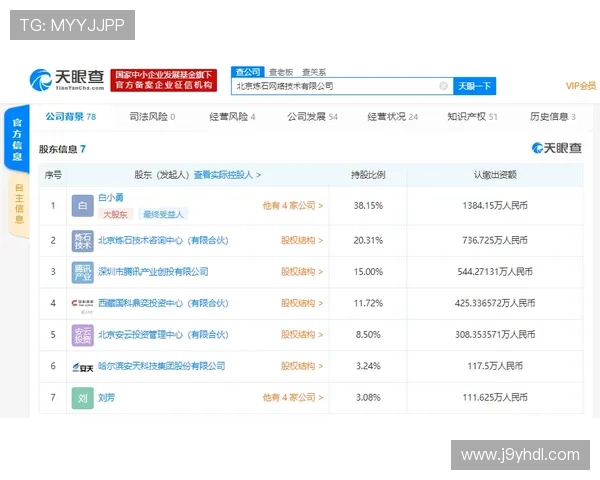Select the 11.72% shareholding cell
600x480 pixels.
point(368,303)
